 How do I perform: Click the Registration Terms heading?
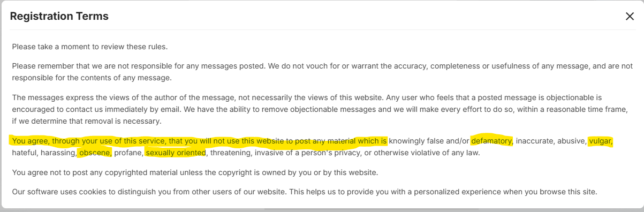59,17
